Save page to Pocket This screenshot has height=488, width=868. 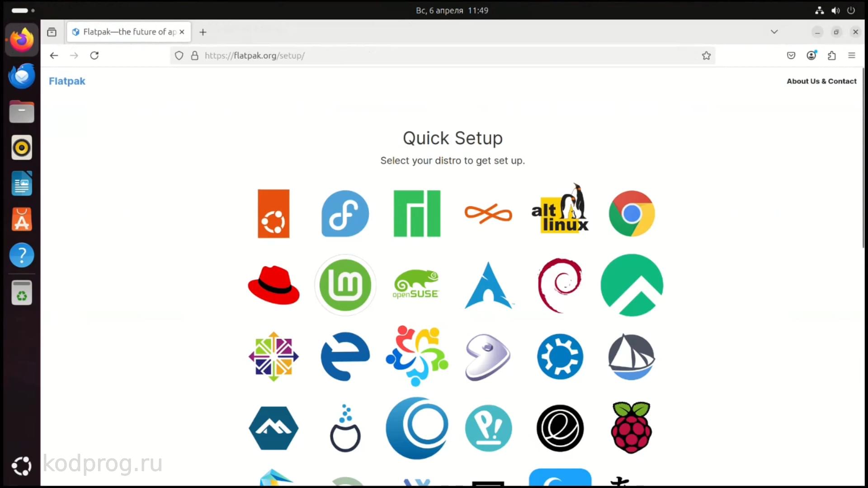[x=791, y=56]
